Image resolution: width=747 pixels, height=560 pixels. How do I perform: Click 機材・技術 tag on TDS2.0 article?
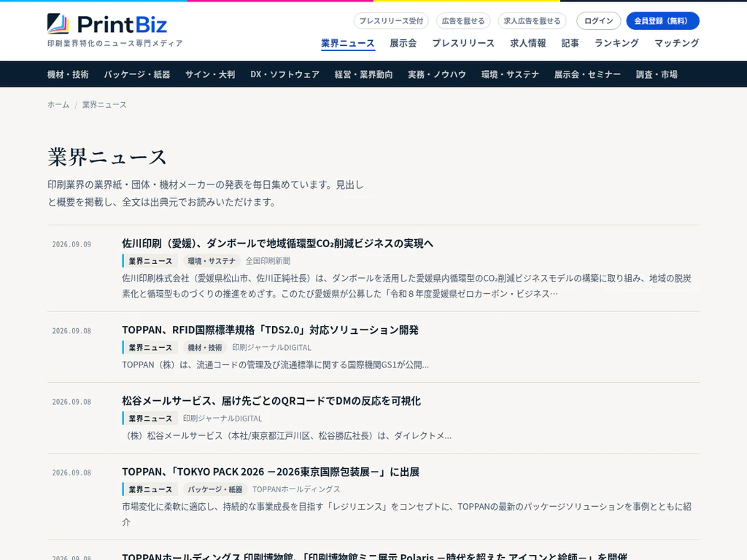point(205,348)
